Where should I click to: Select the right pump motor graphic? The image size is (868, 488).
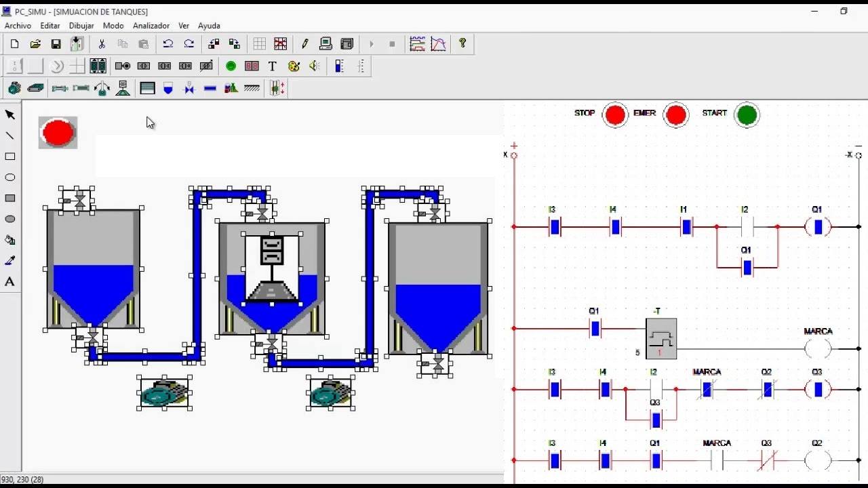click(332, 392)
